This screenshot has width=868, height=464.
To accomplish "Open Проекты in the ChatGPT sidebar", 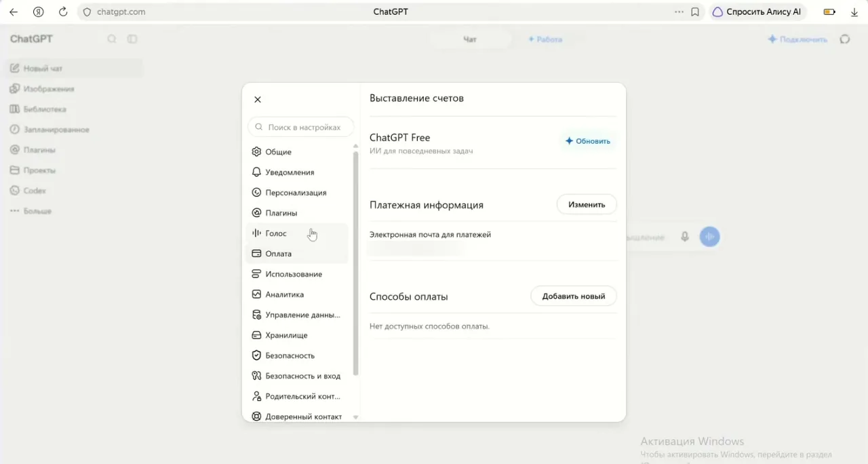I will (x=75, y=170).
